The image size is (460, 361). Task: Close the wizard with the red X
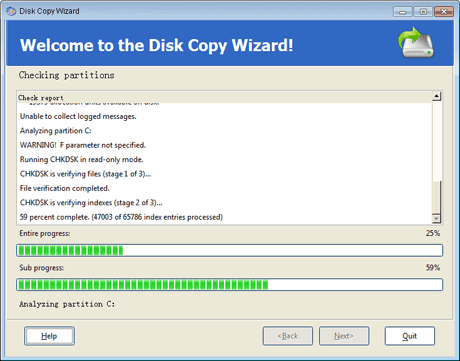point(444,12)
